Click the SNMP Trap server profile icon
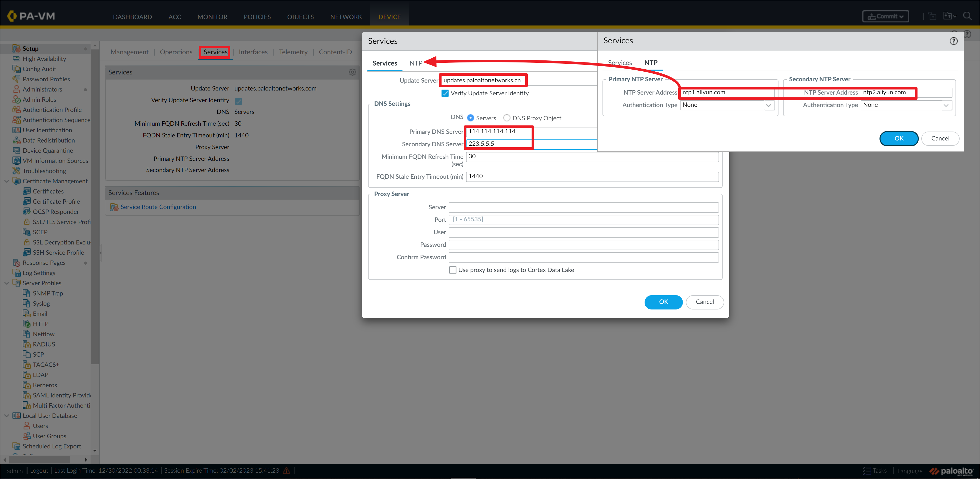This screenshot has width=980, height=479. click(26, 293)
